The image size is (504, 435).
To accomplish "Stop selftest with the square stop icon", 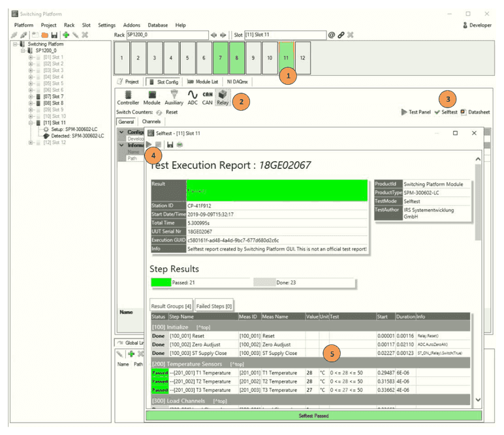I will coord(158,145).
